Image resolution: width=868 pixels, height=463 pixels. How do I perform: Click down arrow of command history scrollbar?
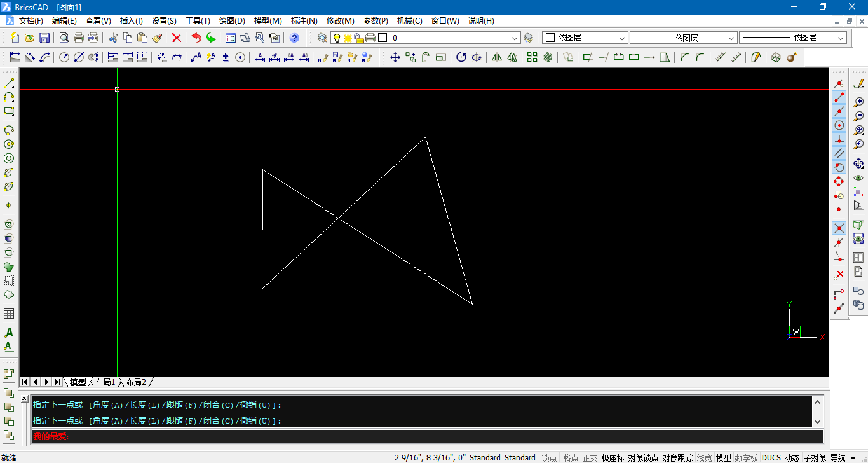pos(818,422)
